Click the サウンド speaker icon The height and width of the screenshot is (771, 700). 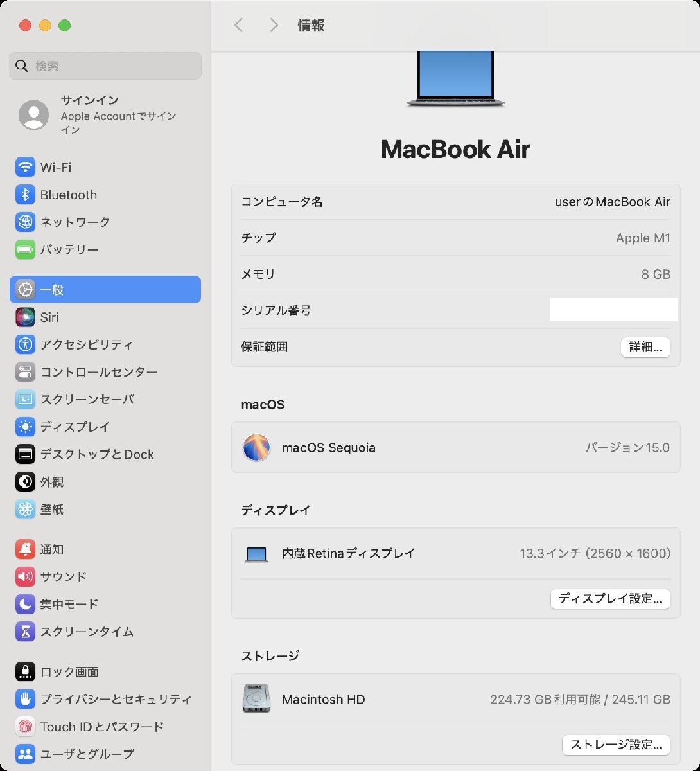tap(25, 577)
